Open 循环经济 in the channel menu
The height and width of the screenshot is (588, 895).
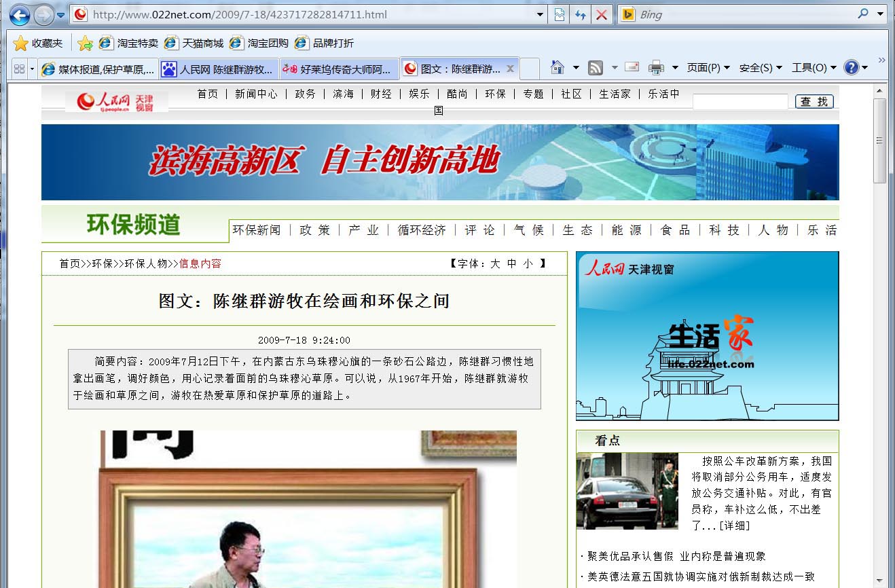[x=422, y=230]
